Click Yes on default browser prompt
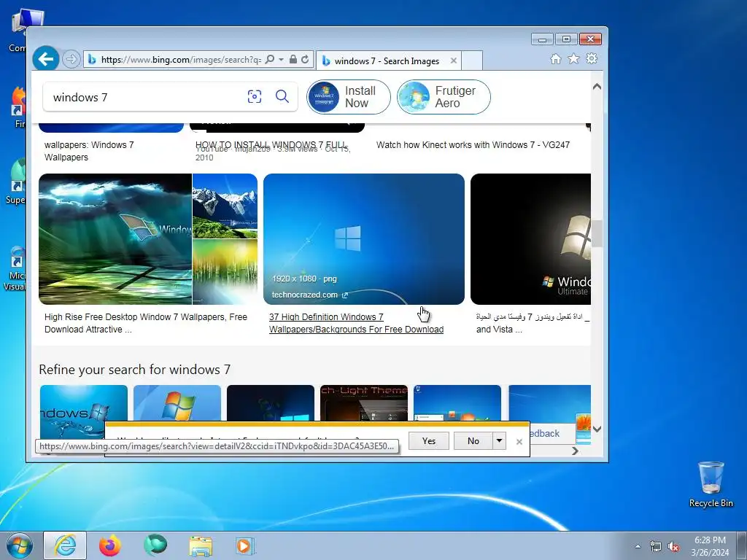This screenshot has width=747, height=560. point(429,441)
